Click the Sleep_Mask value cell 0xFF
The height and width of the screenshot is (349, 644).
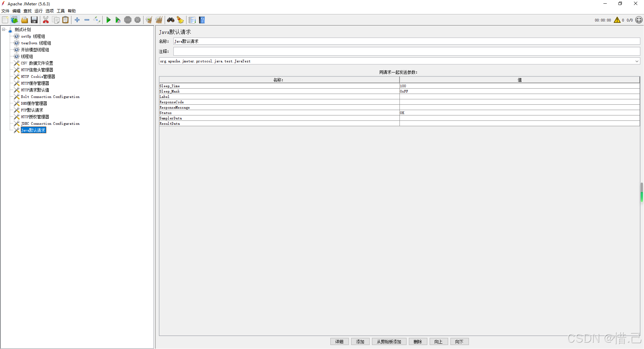coord(520,91)
